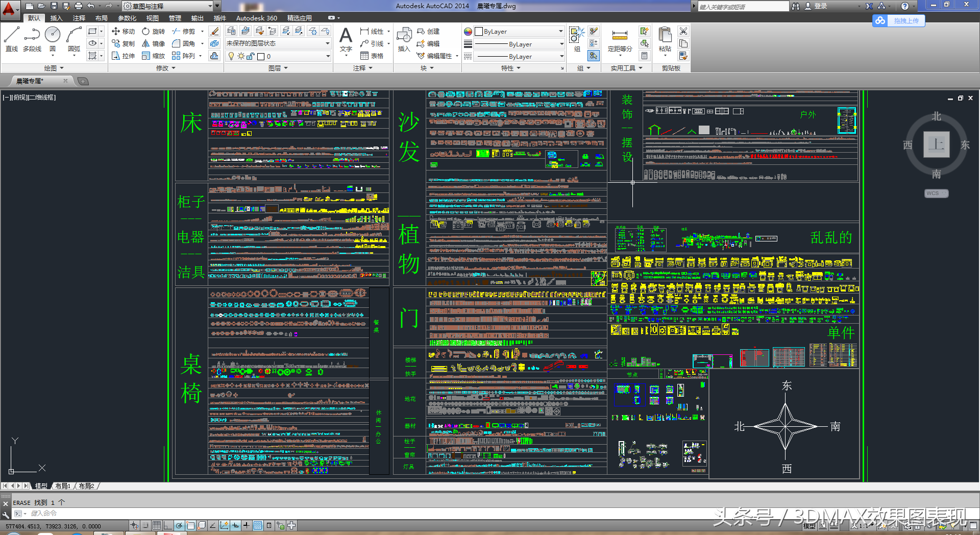Image resolution: width=980 pixels, height=535 pixels.
Task: Select the 多段线 polyline tool
Action: tap(32, 40)
